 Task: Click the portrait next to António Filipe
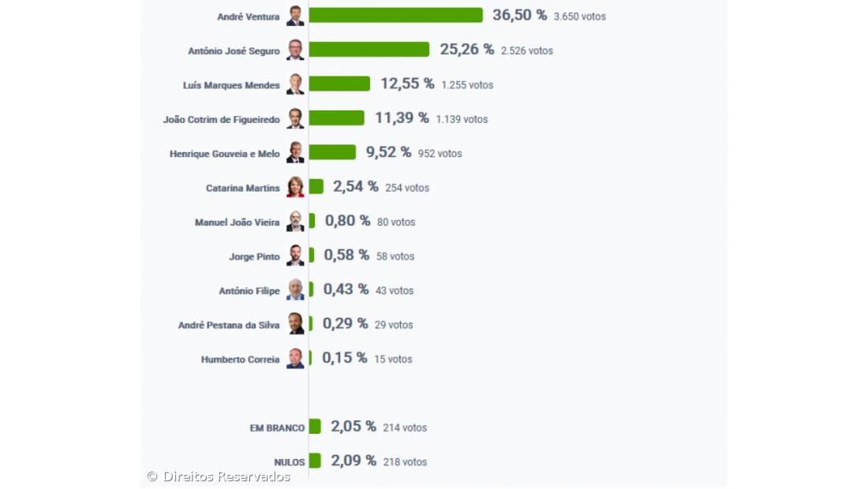click(295, 290)
